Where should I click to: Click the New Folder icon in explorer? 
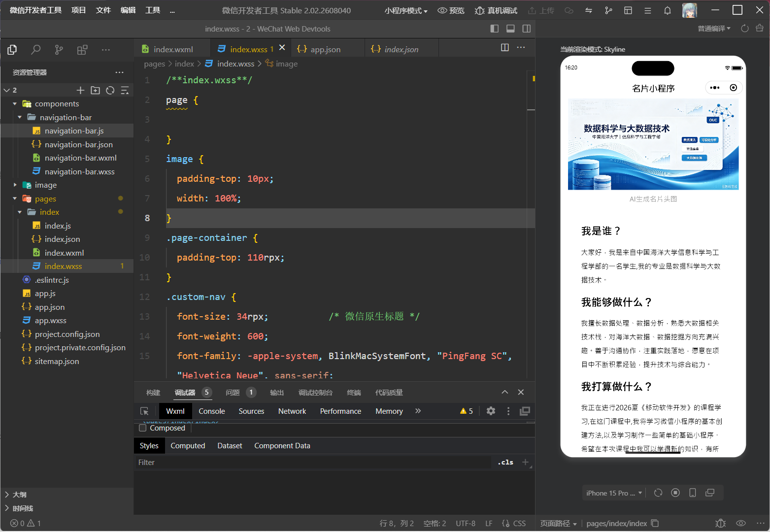[96, 90]
